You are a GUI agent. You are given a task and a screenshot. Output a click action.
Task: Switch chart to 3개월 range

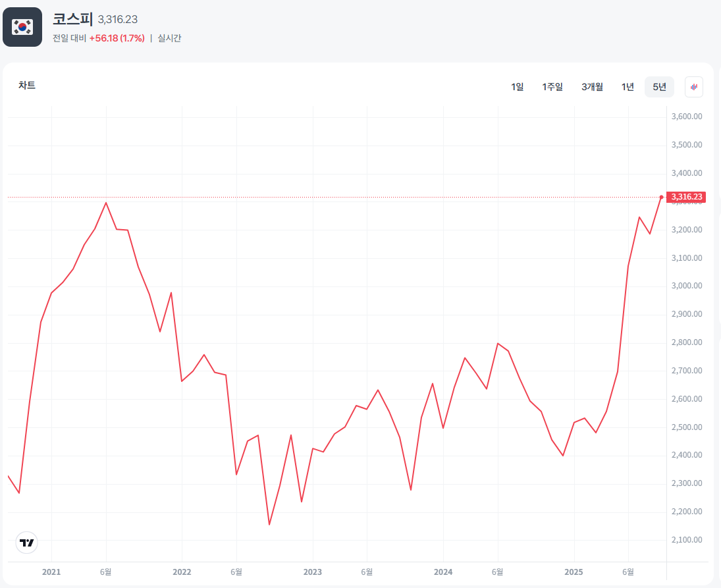point(592,87)
